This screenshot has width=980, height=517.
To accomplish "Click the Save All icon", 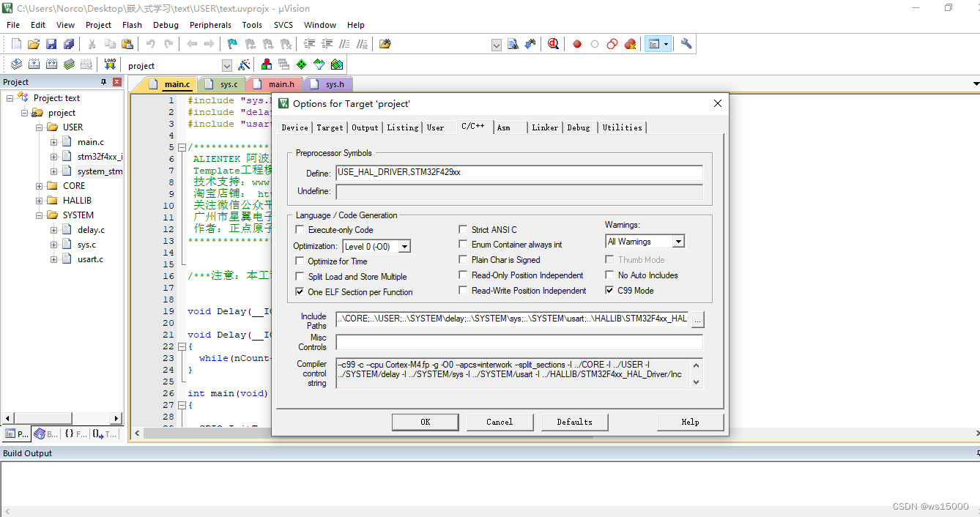I will pyautogui.click(x=69, y=44).
